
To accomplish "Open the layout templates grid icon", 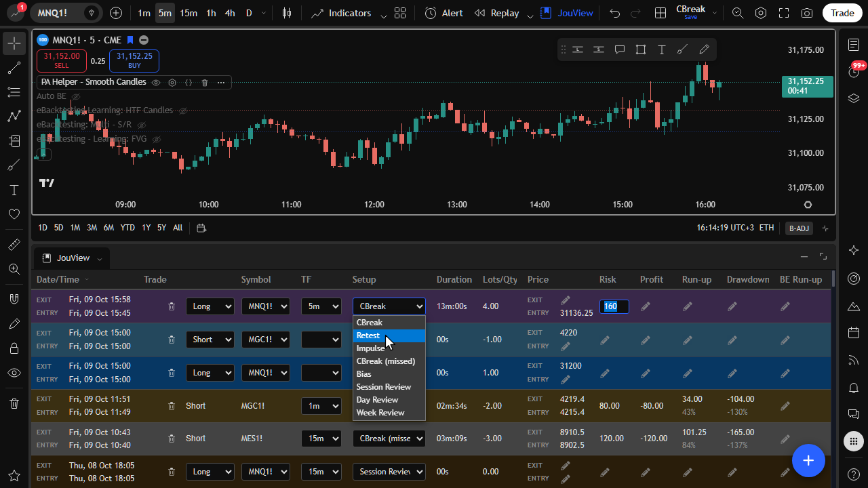I will pos(400,13).
